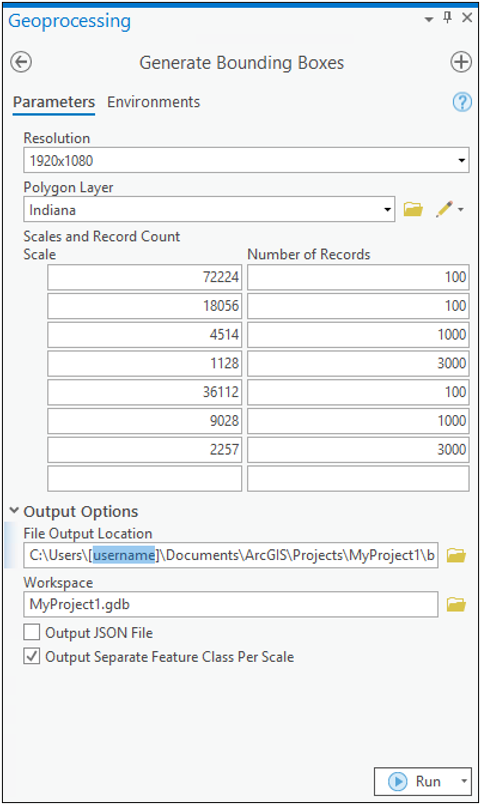This screenshot has height=805, width=481.
Task: Browse Workspace folder icon
Action: click(456, 605)
